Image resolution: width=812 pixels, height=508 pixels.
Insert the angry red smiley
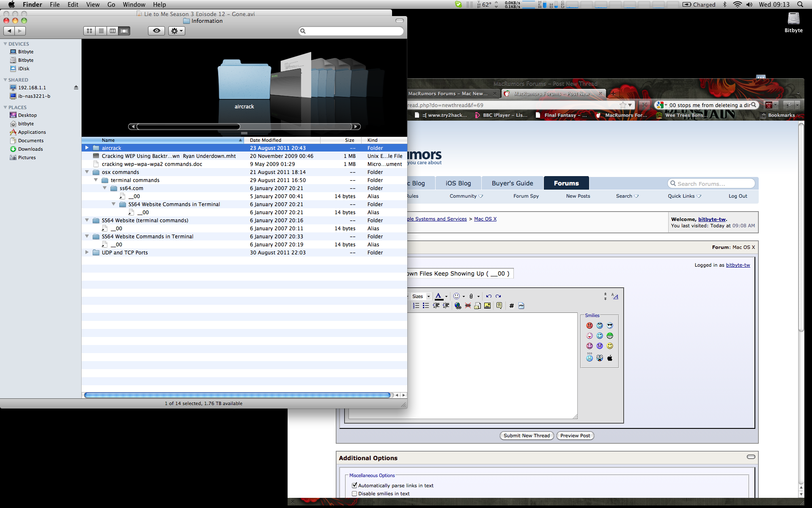(590, 326)
